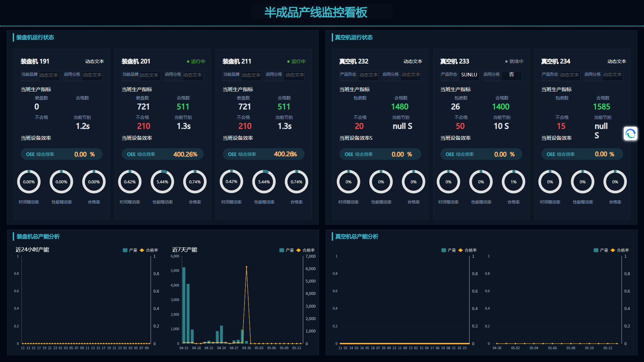Select the 时间稼动率 gauge of 装盘机 191
The width and height of the screenshot is (644, 362).
pyautogui.click(x=29, y=182)
